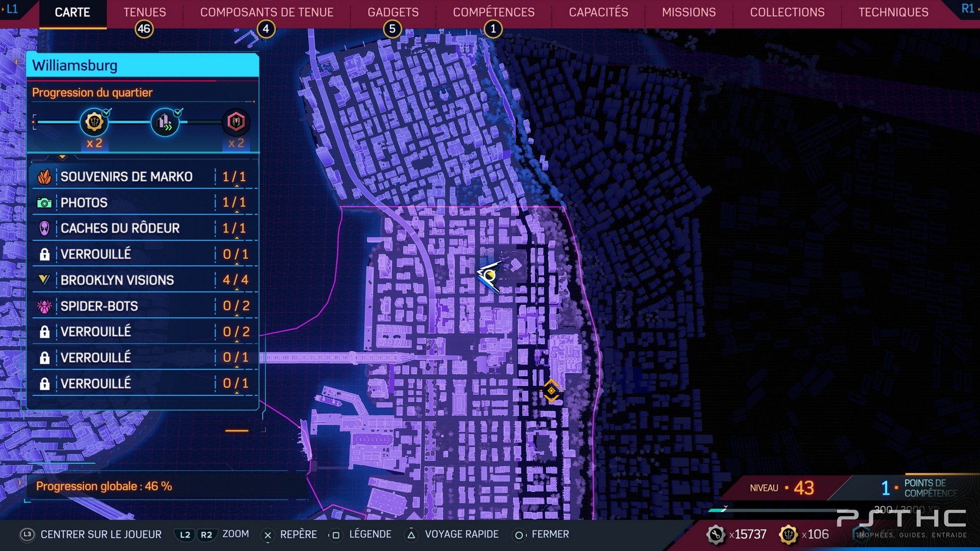Click the Progression du quartier heading
This screenshot has height=551, width=980.
pyautogui.click(x=92, y=92)
